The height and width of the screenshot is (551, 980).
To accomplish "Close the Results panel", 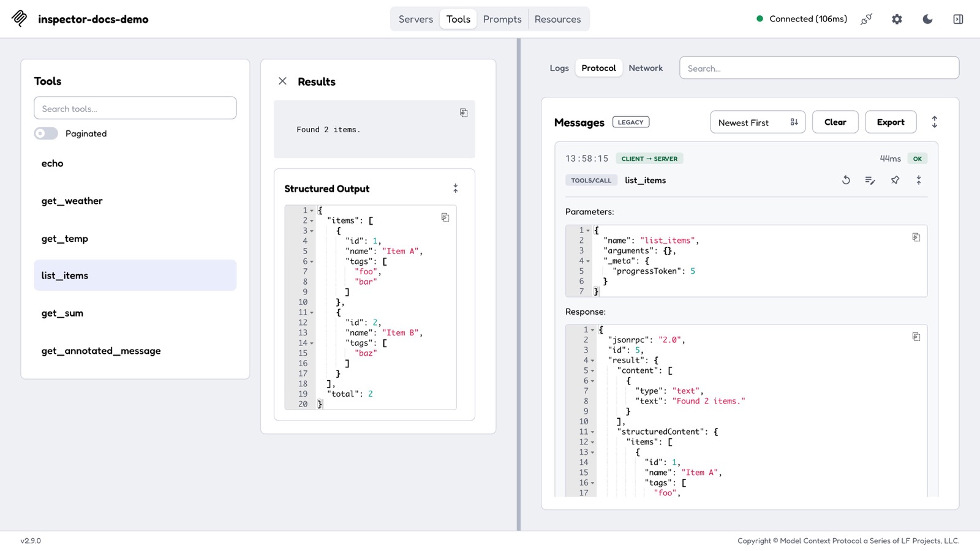I will (282, 81).
